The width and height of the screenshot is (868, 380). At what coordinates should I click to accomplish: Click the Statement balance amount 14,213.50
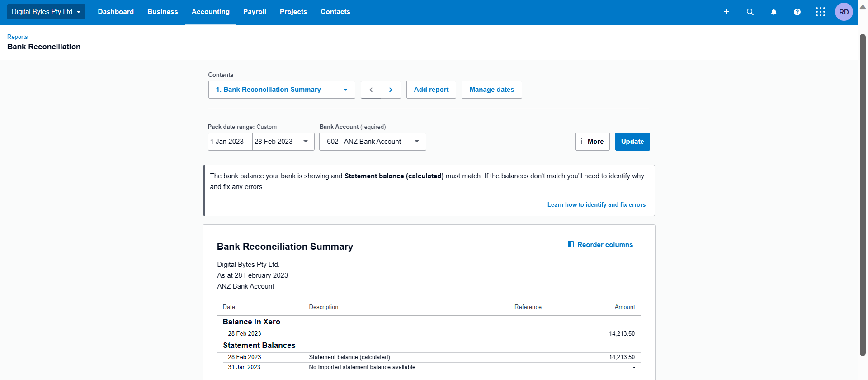click(622, 357)
